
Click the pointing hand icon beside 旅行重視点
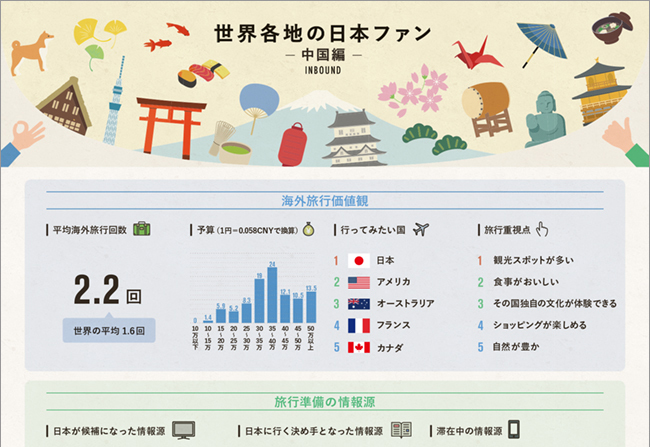(542, 229)
